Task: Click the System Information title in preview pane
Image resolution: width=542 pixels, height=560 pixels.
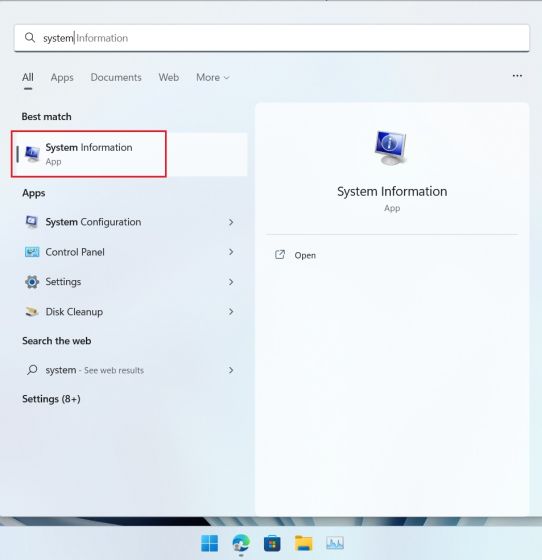Action: [x=392, y=191]
